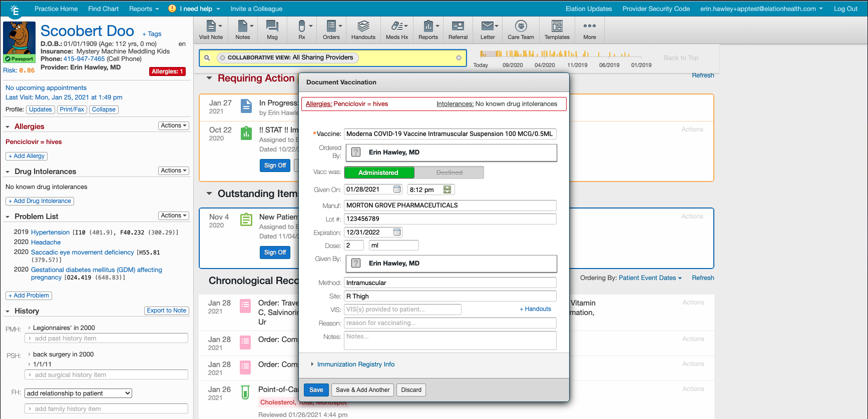Open Problem List Actions dropdown
This screenshot has height=419, width=868.
point(174,215)
